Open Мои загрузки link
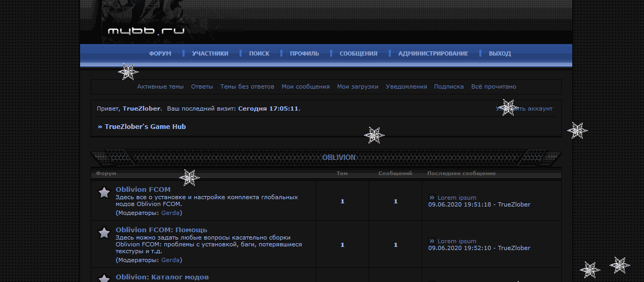This screenshot has width=644, height=282. [x=358, y=87]
